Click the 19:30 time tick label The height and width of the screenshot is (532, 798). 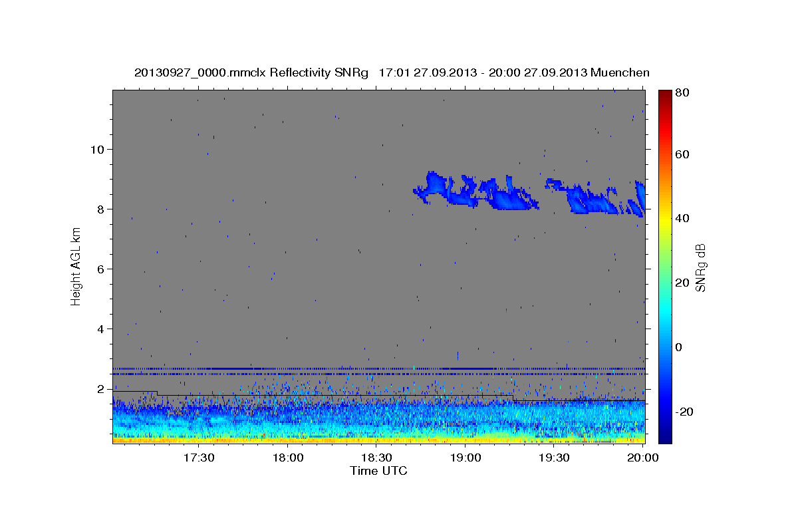[x=554, y=458]
